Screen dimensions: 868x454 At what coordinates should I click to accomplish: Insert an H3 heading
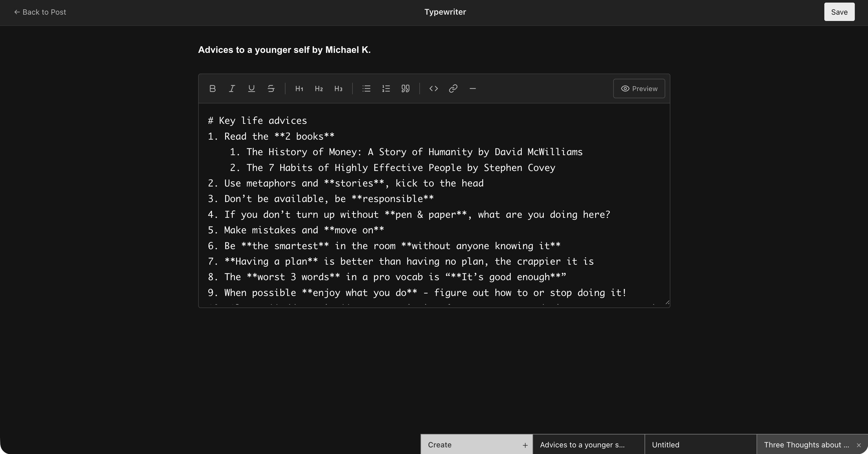338,89
